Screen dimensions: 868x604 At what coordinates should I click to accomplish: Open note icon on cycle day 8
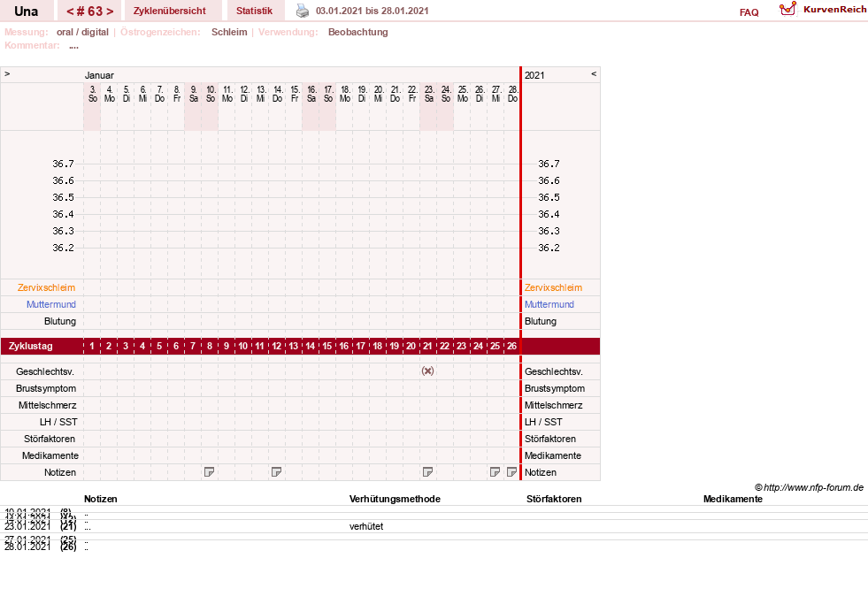[x=209, y=472]
